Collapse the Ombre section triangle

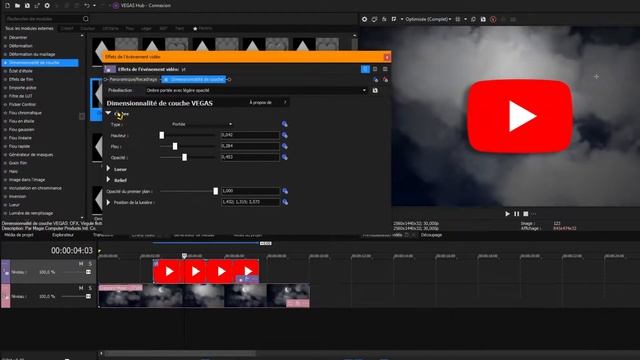(x=108, y=113)
